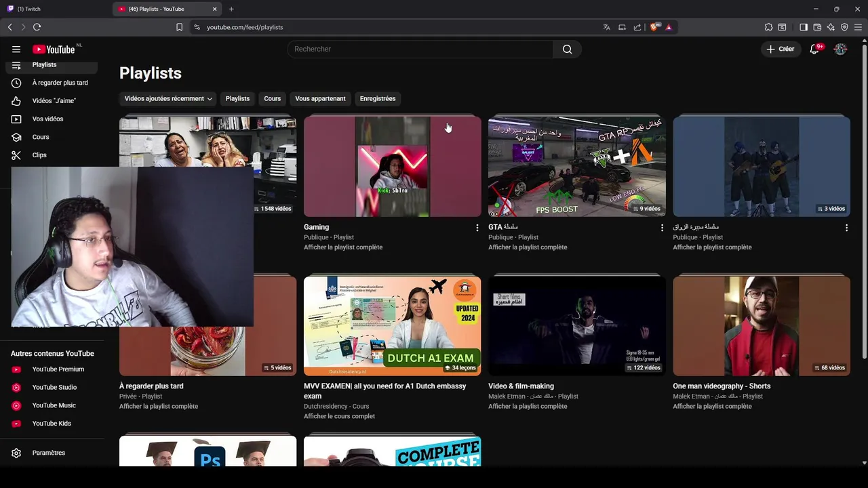
Task: Switch to the Twitch browser tab
Action: pyautogui.click(x=54, y=9)
